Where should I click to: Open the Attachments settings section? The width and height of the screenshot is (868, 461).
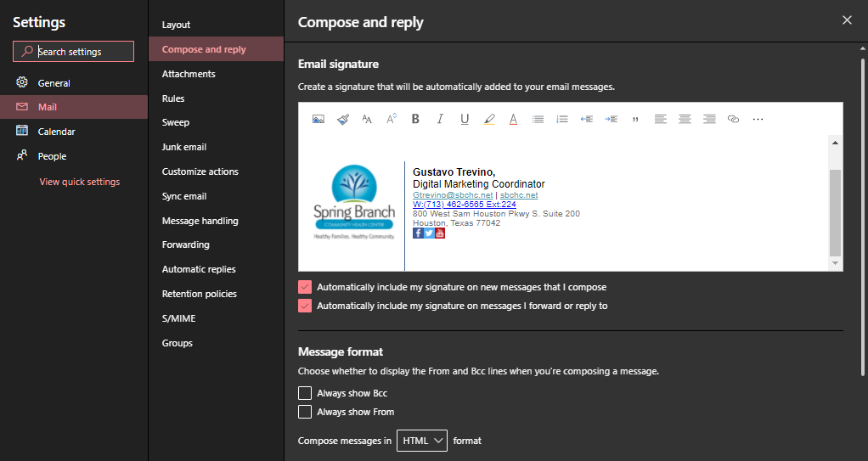click(x=189, y=74)
